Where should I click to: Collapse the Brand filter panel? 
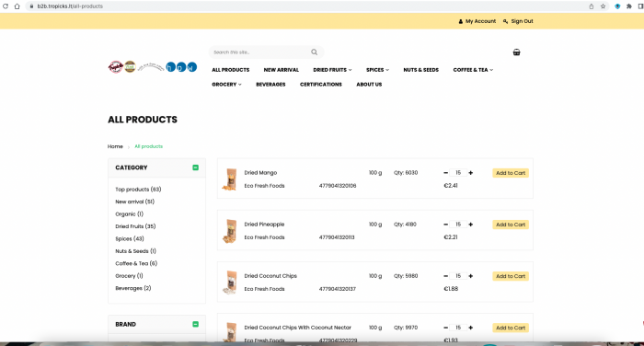tap(195, 324)
